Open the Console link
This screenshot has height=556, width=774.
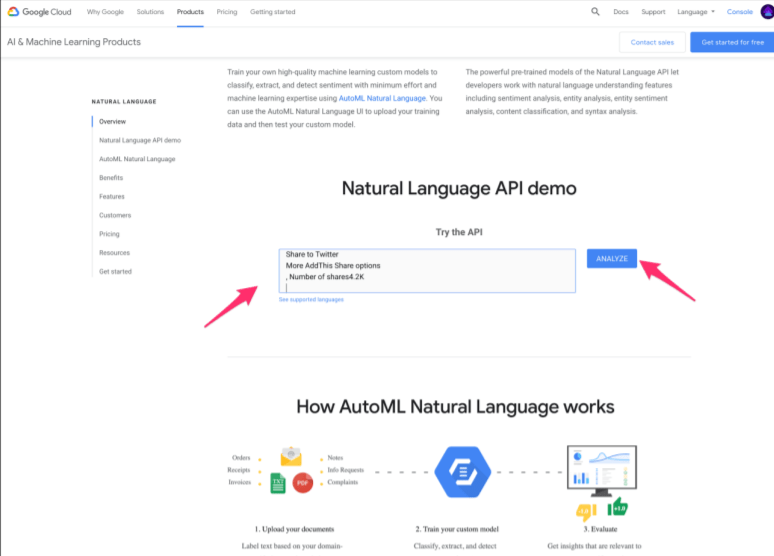click(x=739, y=12)
